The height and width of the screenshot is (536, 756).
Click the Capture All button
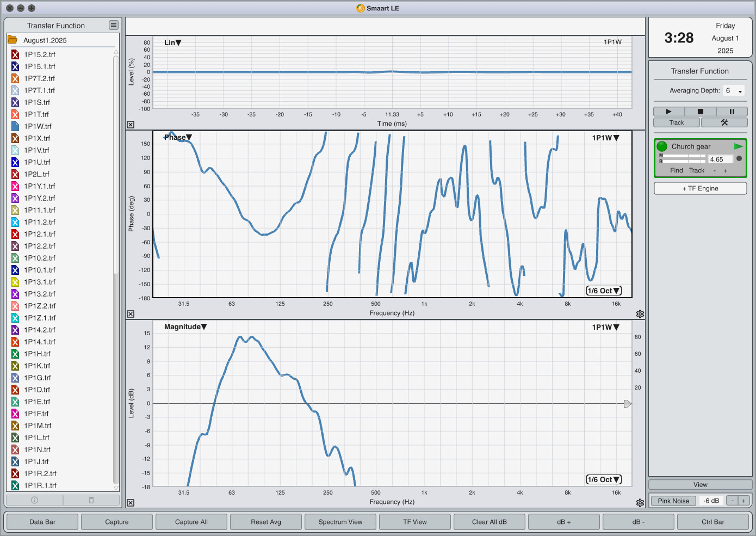point(191,522)
